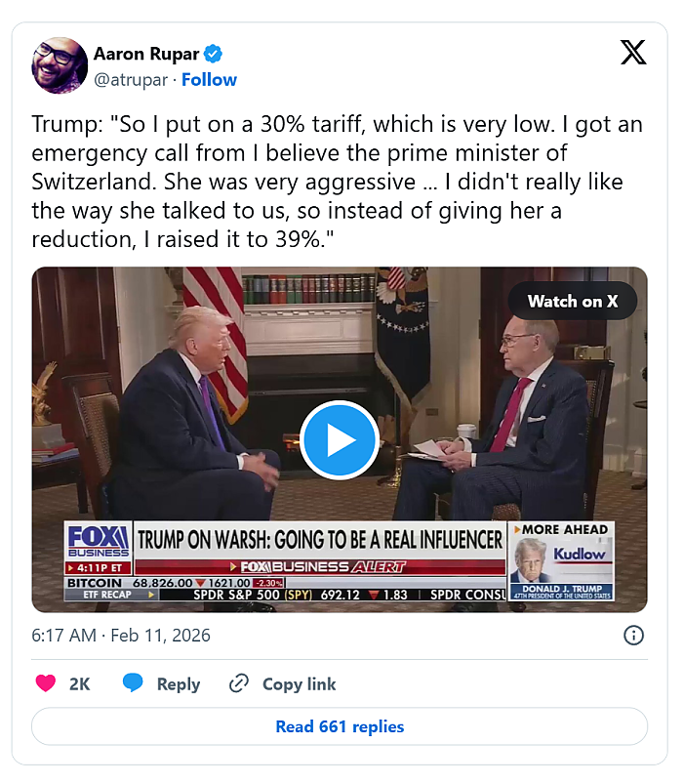
Task: Click the copy link chain icon
Action: point(239,684)
